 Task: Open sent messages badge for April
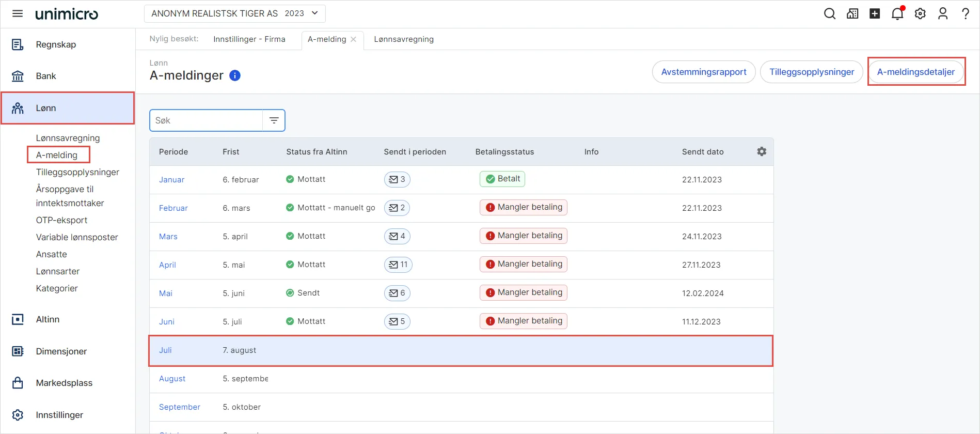398,265
